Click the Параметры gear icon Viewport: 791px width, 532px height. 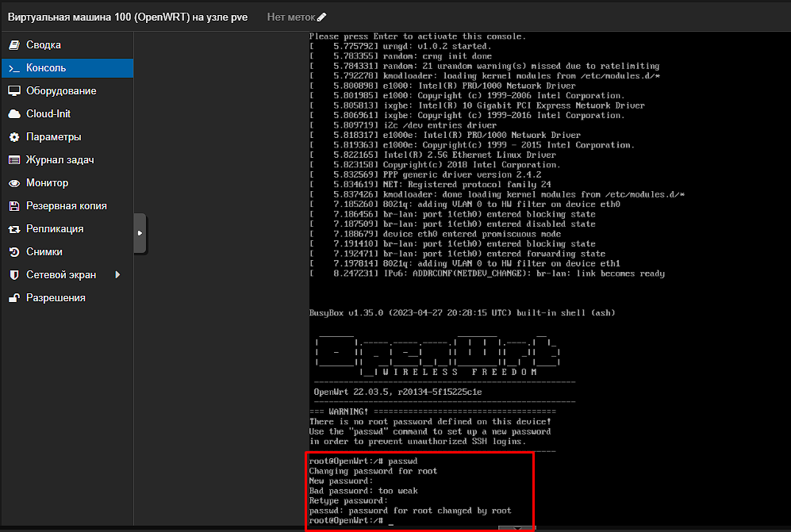click(14, 137)
